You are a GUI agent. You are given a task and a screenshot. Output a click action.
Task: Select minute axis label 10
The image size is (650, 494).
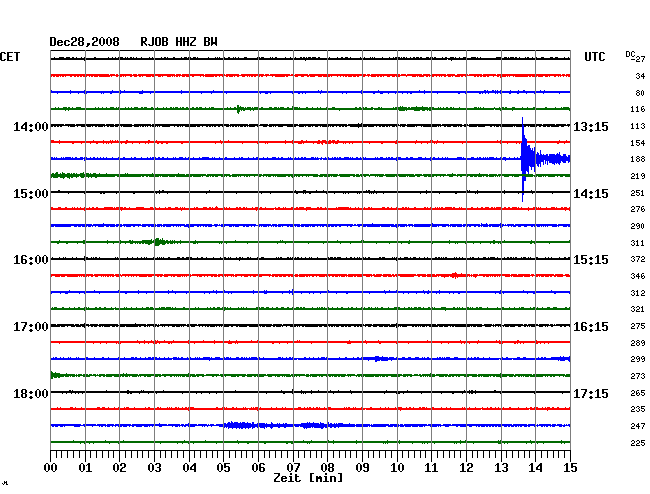pyautogui.click(x=397, y=467)
